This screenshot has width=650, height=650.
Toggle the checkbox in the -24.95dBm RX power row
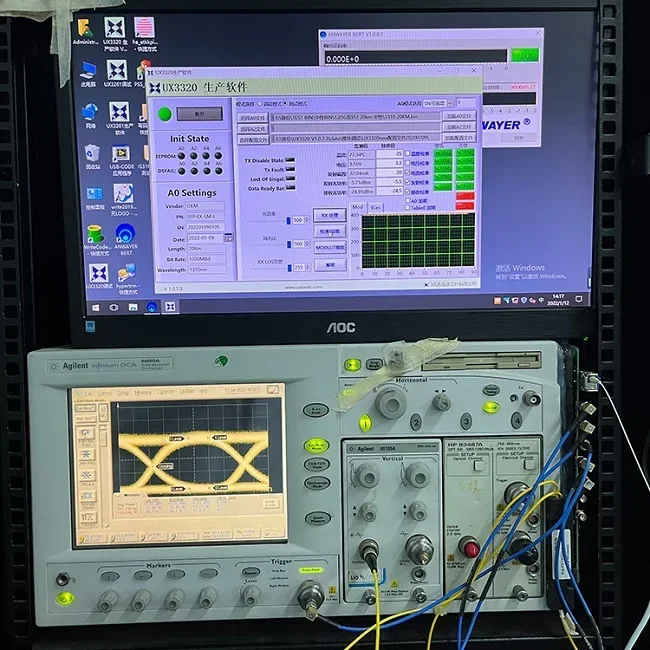(x=408, y=192)
